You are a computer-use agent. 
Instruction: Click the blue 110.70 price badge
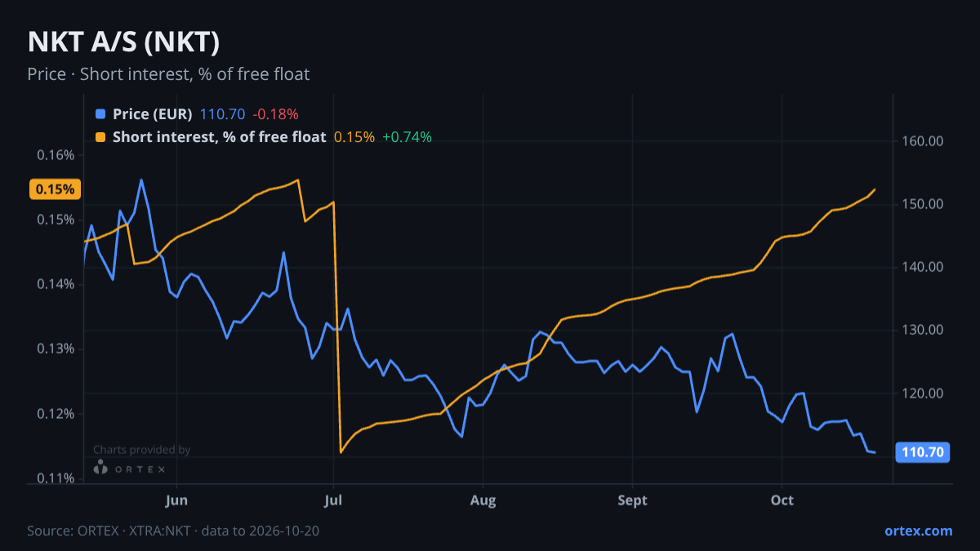(x=923, y=451)
